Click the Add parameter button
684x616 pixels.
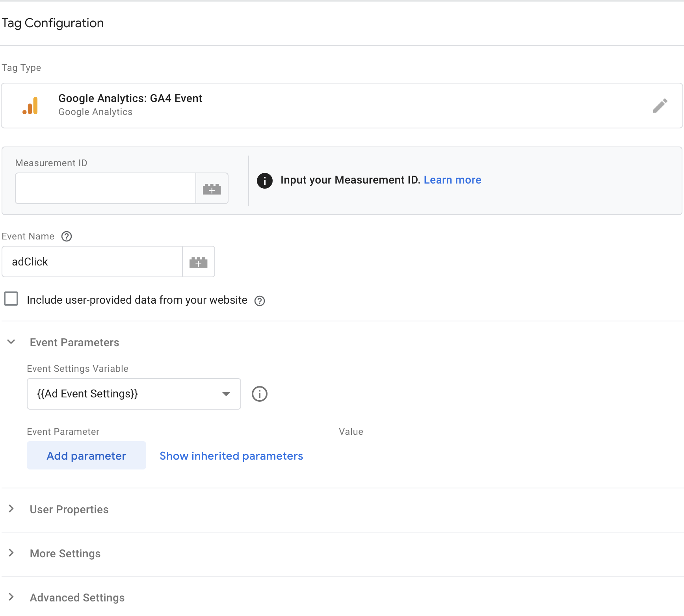point(86,455)
